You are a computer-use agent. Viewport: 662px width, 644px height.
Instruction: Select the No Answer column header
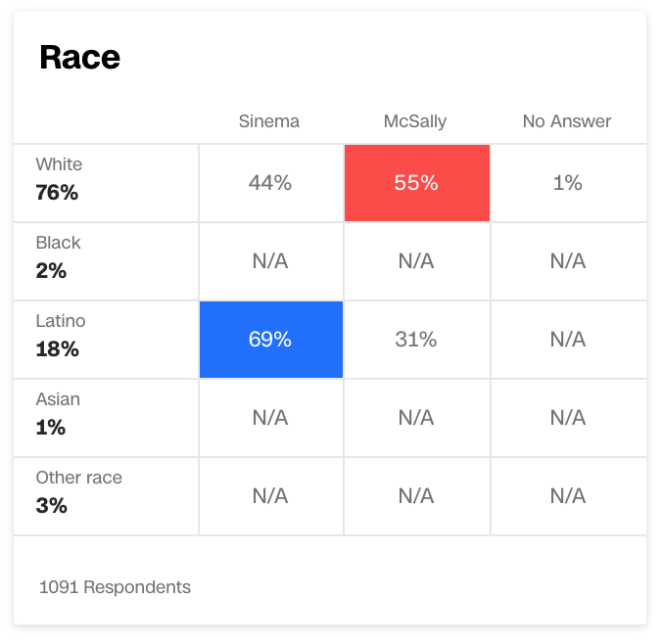tap(567, 121)
